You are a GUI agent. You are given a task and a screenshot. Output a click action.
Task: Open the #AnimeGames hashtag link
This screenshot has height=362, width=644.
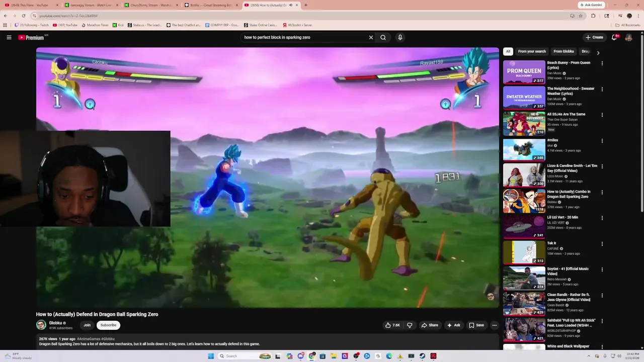(89, 339)
